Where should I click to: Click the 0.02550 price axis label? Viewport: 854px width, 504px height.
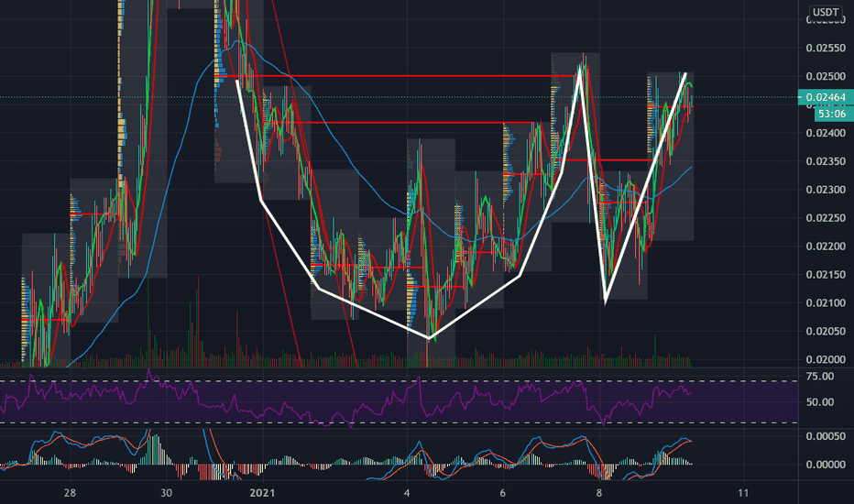[826, 48]
